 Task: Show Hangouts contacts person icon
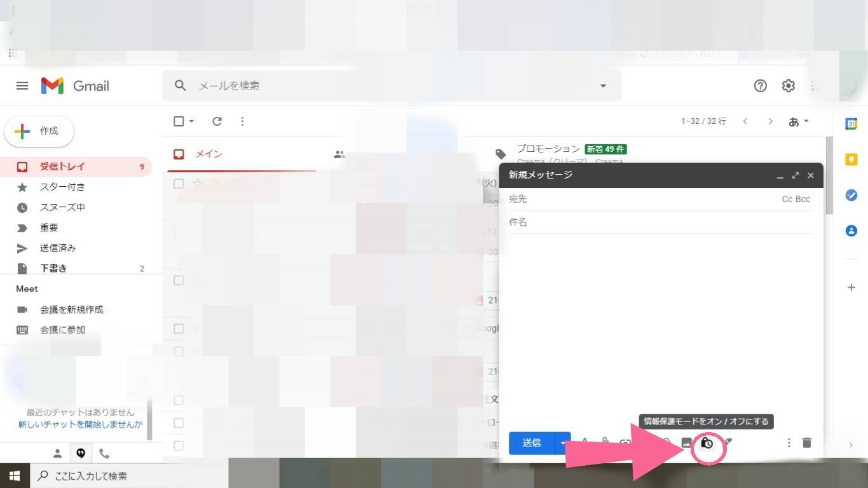(x=57, y=454)
